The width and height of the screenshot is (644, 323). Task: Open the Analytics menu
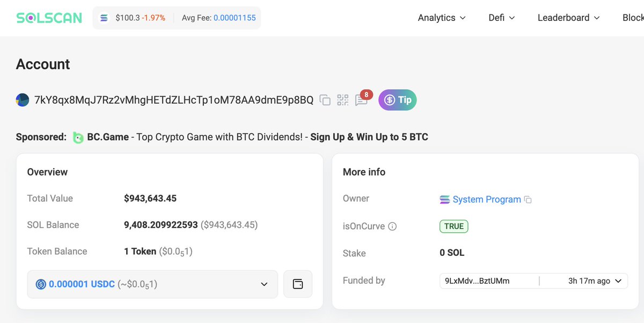pos(442,18)
